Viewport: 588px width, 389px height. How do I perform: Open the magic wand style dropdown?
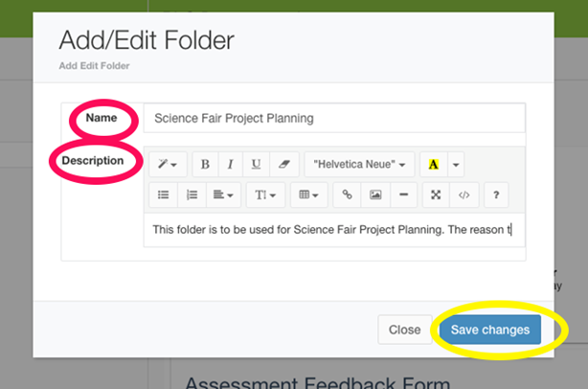pos(168,164)
